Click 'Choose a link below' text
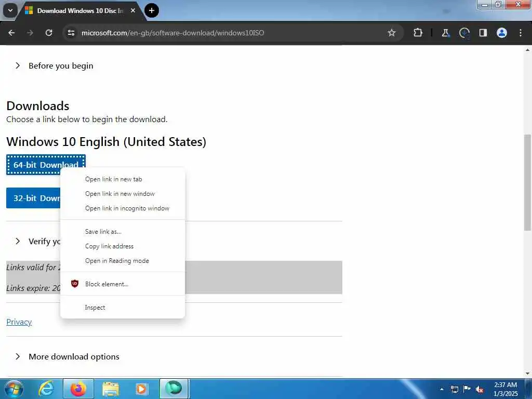Image resolution: width=532 pixels, height=399 pixels. pyautogui.click(x=87, y=119)
